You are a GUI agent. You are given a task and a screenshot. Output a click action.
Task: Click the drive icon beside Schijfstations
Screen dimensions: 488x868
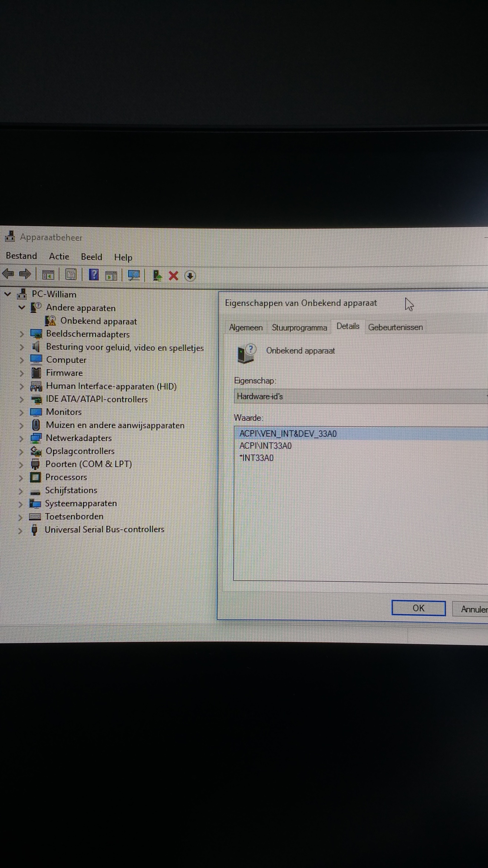pos(35,491)
